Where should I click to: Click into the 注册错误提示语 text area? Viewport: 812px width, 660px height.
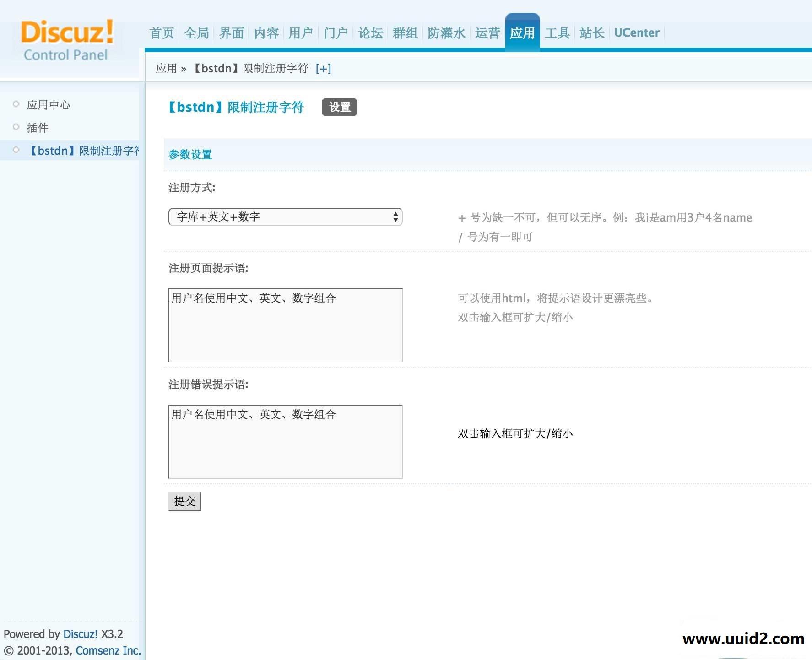point(285,441)
